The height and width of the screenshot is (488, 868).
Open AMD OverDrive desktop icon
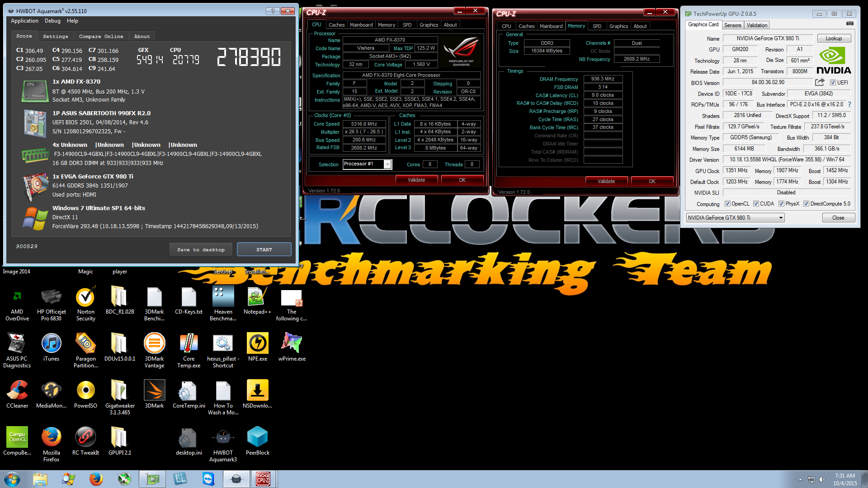click(x=17, y=303)
